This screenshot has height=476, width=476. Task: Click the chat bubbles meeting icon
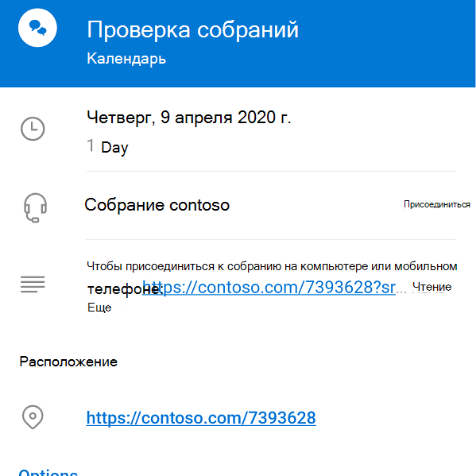point(37,28)
